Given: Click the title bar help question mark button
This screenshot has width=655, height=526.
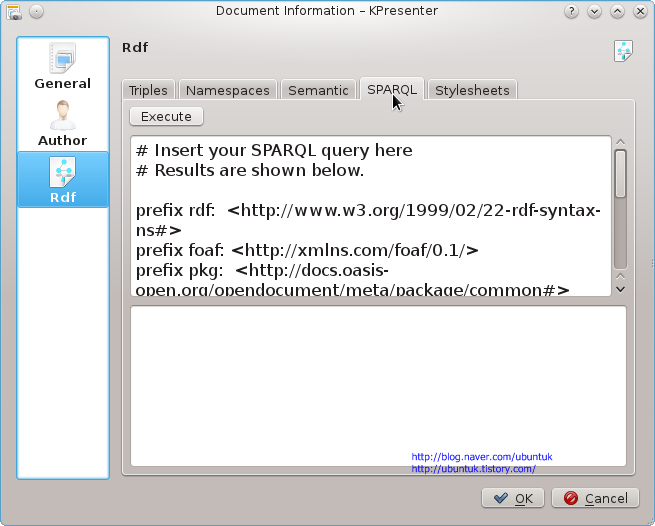Looking at the screenshot, I should [x=571, y=11].
